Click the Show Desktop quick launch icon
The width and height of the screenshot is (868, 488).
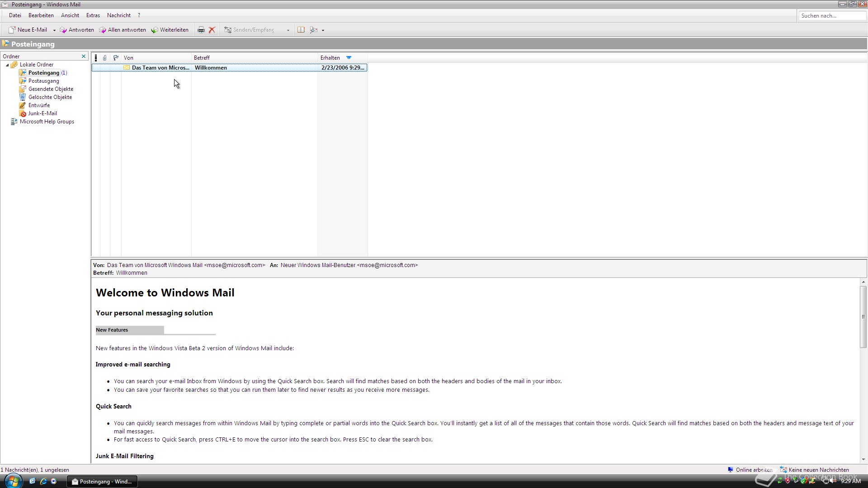32,482
